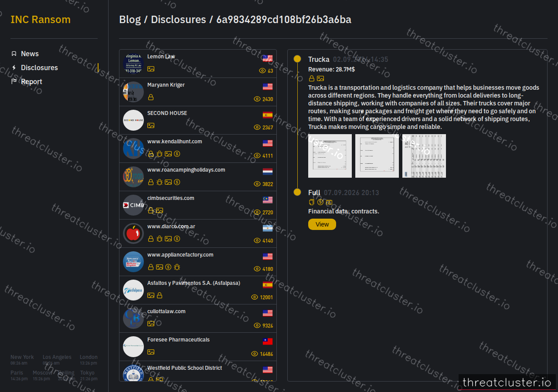
Task: Click the Full timeline marker dot
Action: pyautogui.click(x=297, y=192)
